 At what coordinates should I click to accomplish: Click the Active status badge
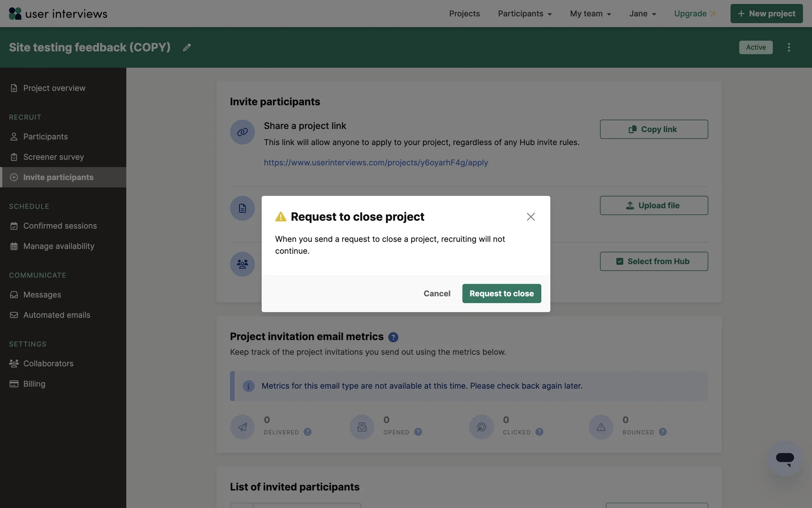click(x=755, y=47)
